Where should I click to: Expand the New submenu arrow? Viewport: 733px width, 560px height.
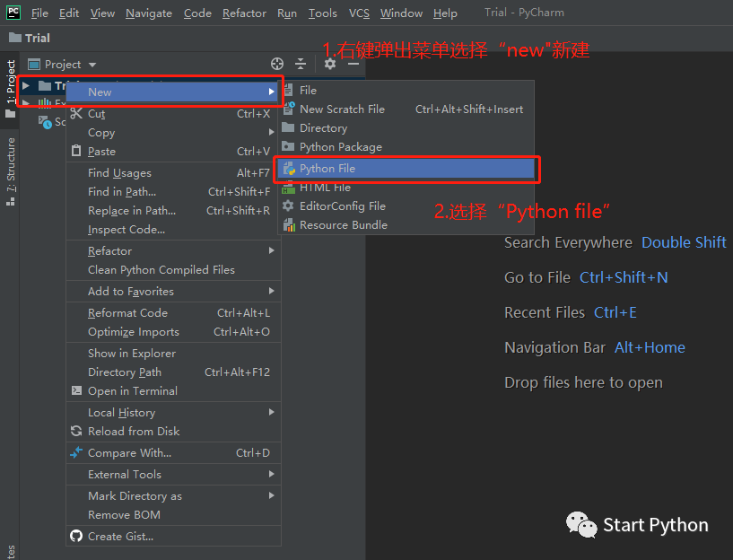[271, 92]
